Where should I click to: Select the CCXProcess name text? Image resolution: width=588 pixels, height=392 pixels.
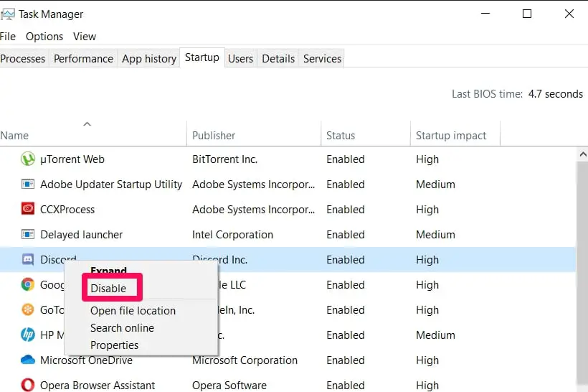coord(67,209)
